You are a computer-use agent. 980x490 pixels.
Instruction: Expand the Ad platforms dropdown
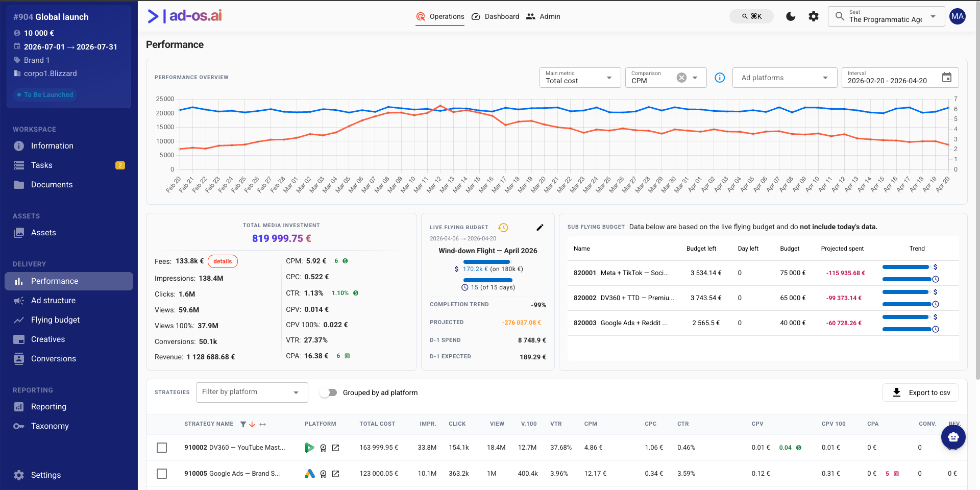click(x=785, y=78)
